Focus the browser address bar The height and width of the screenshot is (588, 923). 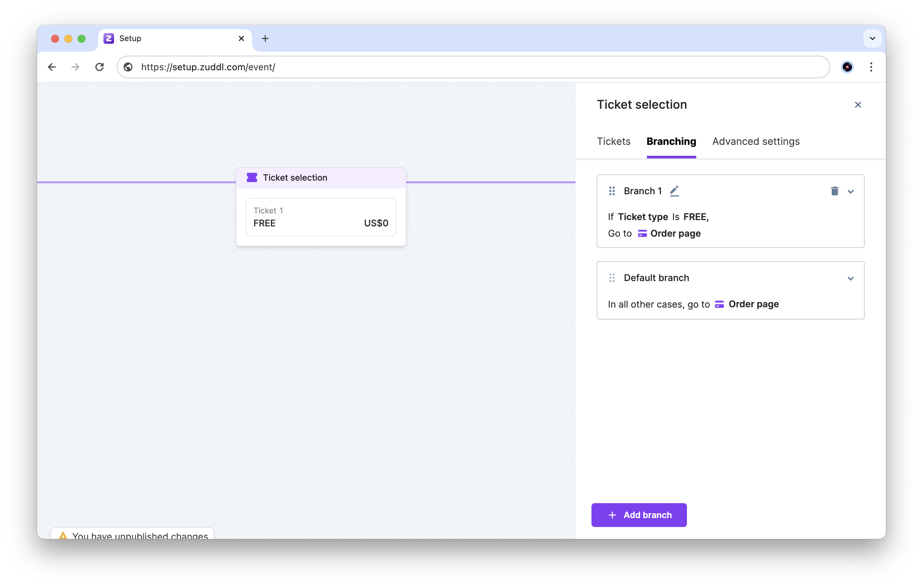tap(460, 67)
